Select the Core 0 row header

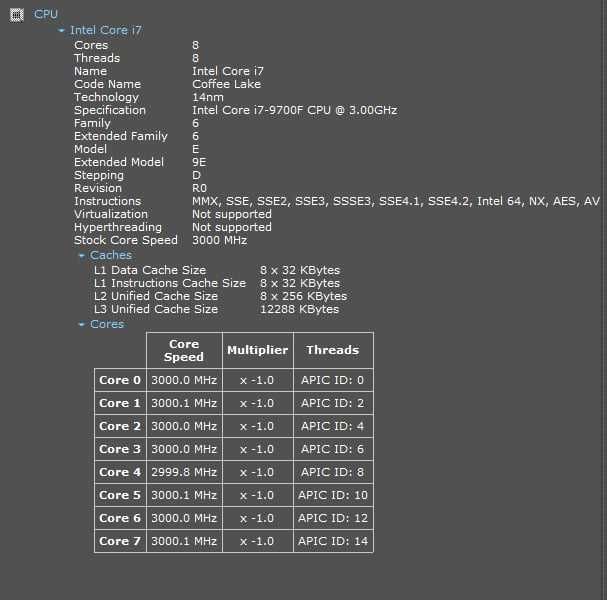tap(120, 380)
